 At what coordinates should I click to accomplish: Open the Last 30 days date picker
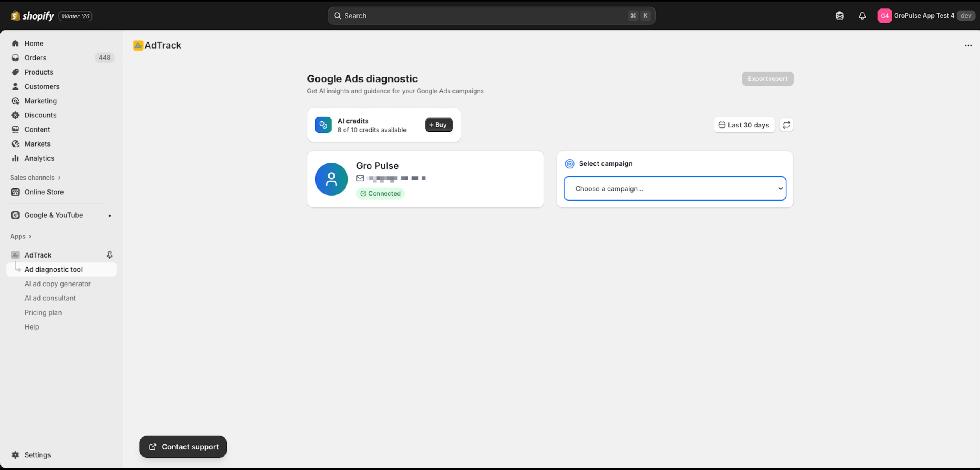pos(744,125)
